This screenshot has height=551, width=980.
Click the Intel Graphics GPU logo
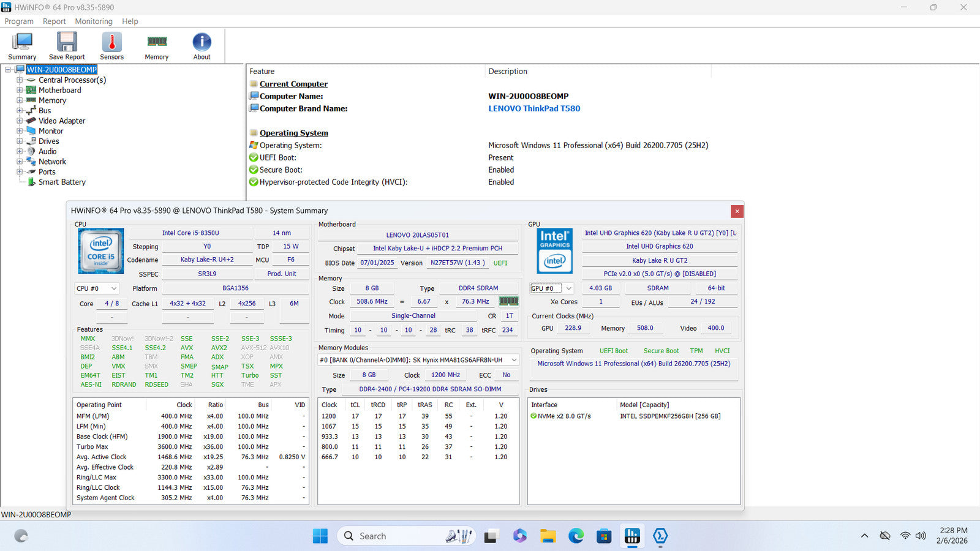point(555,251)
